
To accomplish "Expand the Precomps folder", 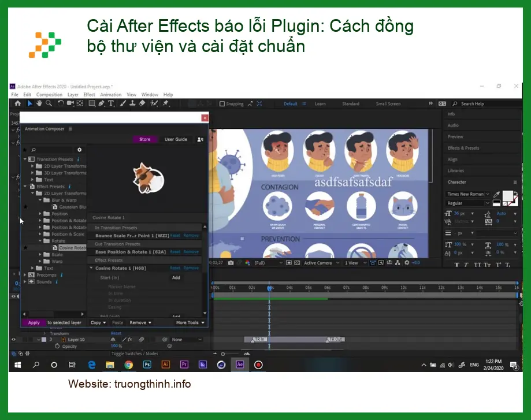I will point(25,275).
